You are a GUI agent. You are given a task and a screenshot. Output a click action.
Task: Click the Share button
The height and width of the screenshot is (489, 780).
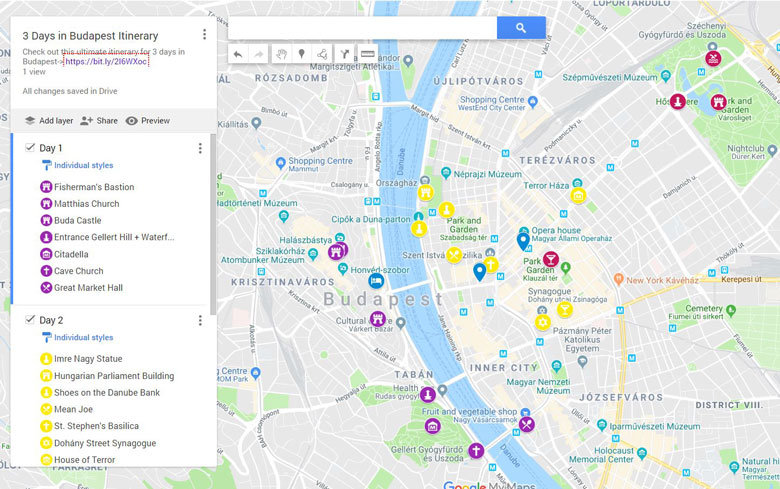99,120
